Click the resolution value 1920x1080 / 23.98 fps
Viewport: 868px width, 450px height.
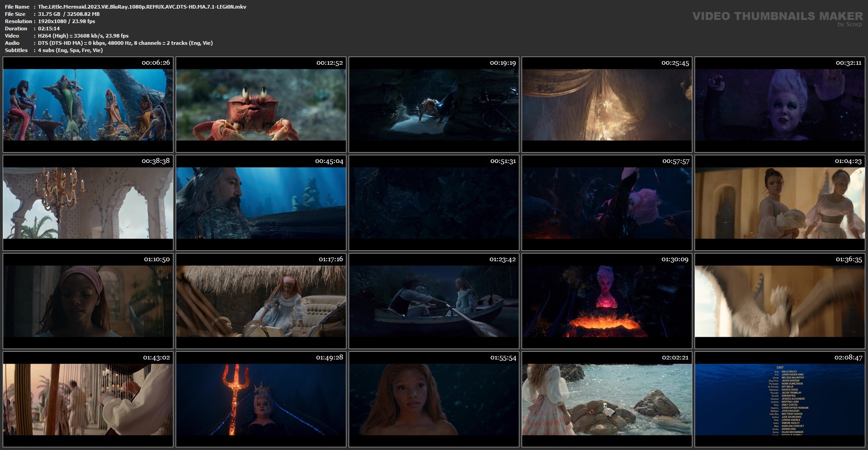click(67, 21)
